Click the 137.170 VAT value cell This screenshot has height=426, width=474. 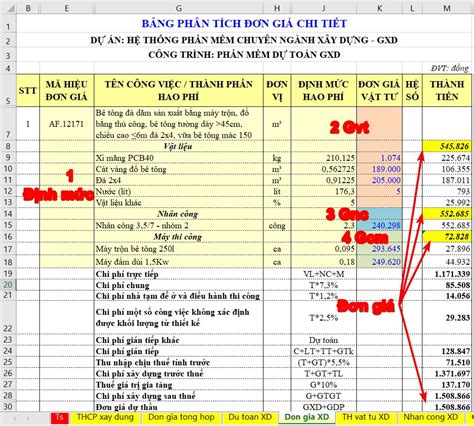point(447,385)
